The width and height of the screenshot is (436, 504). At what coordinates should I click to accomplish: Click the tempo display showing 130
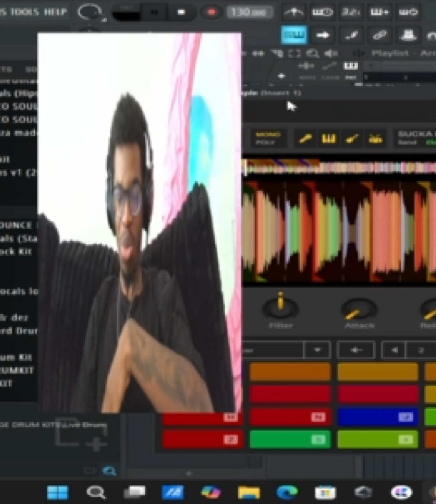coord(249,12)
